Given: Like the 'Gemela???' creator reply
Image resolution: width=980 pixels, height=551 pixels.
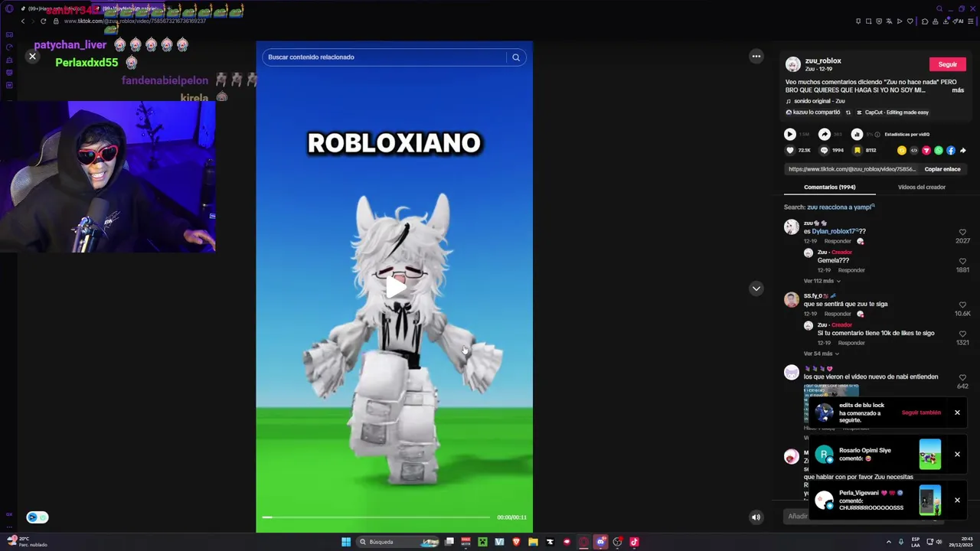Looking at the screenshot, I should click(962, 261).
